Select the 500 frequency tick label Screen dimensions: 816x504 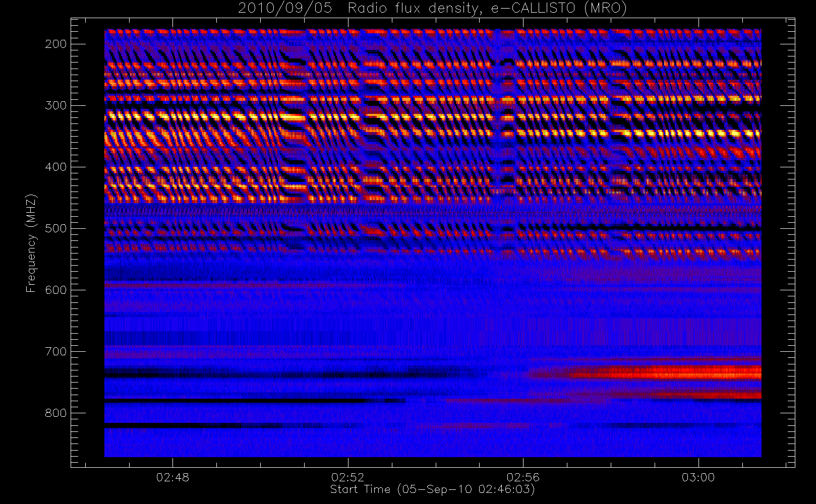pos(55,228)
